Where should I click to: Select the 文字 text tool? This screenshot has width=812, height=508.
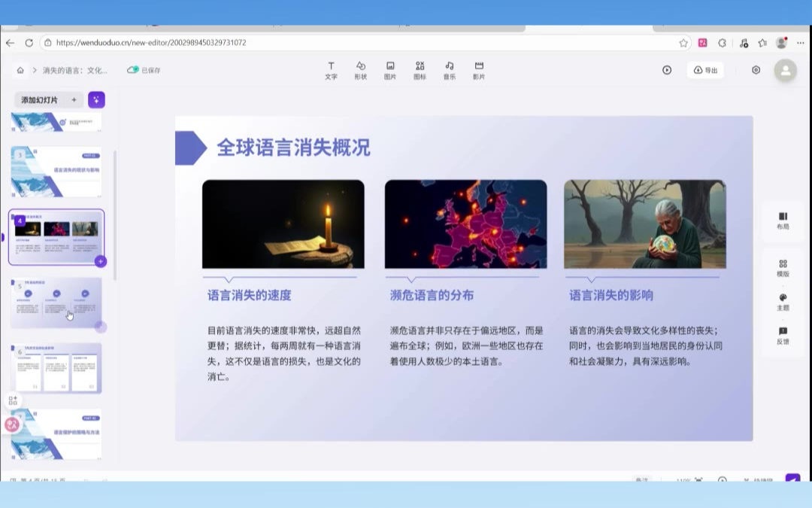(x=331, y=70)
